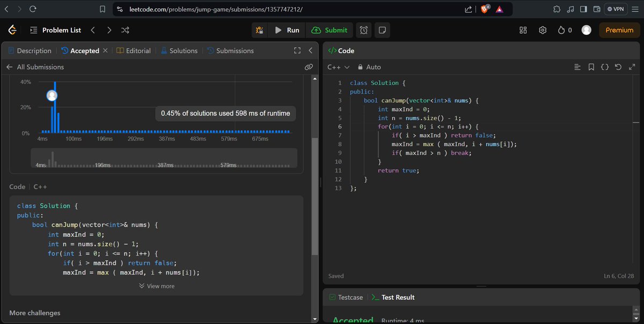Click the Brave Rewards triangle icon

click(499, 9)
